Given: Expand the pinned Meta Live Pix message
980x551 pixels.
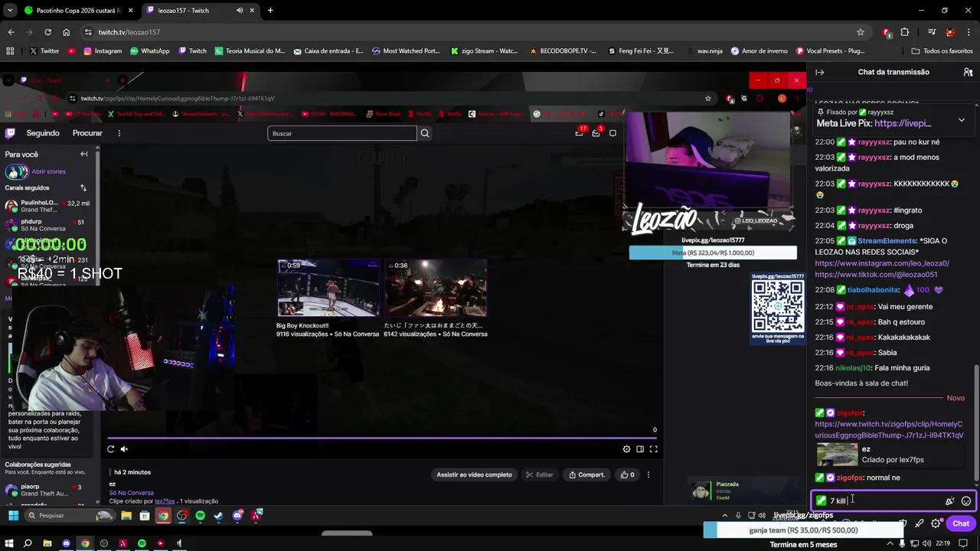Looking at the screenshot, I should click(x=962, y=120).
